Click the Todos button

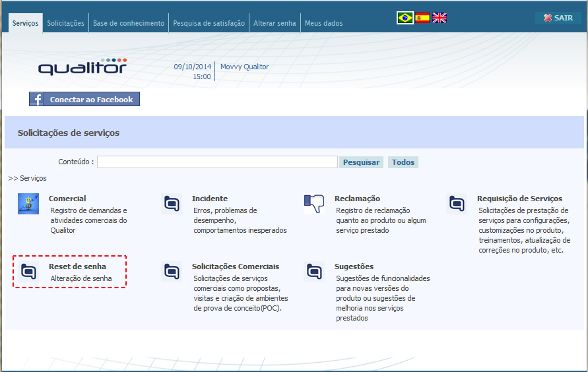click(403, 162)
